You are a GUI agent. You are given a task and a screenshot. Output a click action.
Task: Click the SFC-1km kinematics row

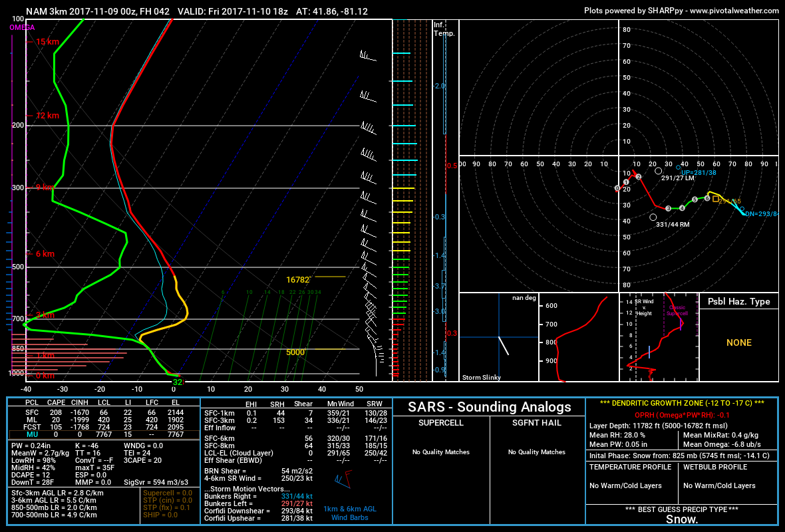click(295, 414)
